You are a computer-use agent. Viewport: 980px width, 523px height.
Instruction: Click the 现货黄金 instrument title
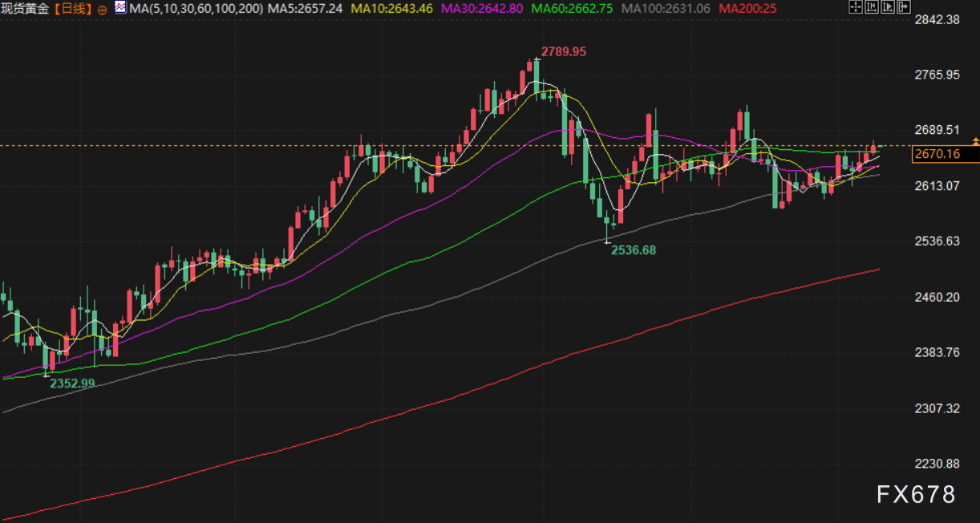[25, 9]
